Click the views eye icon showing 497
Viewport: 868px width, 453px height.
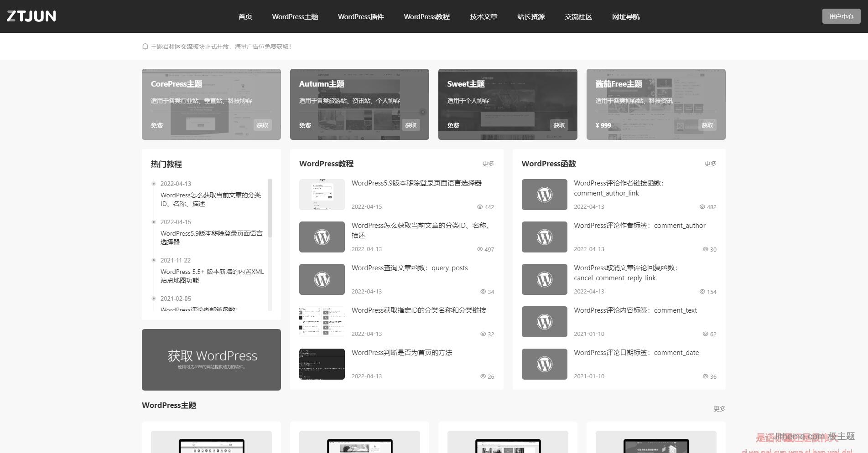coord(480,249)
